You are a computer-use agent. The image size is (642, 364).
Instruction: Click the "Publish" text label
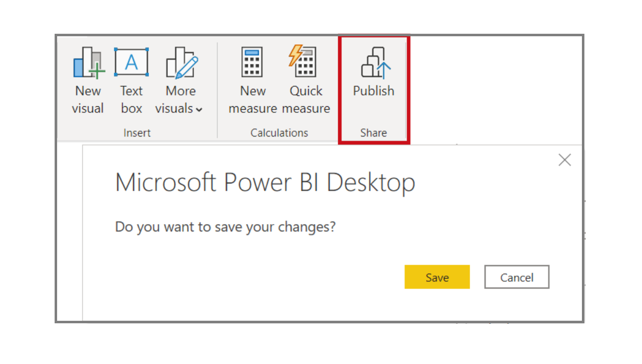pyautogui.click(x=374, y=91)
